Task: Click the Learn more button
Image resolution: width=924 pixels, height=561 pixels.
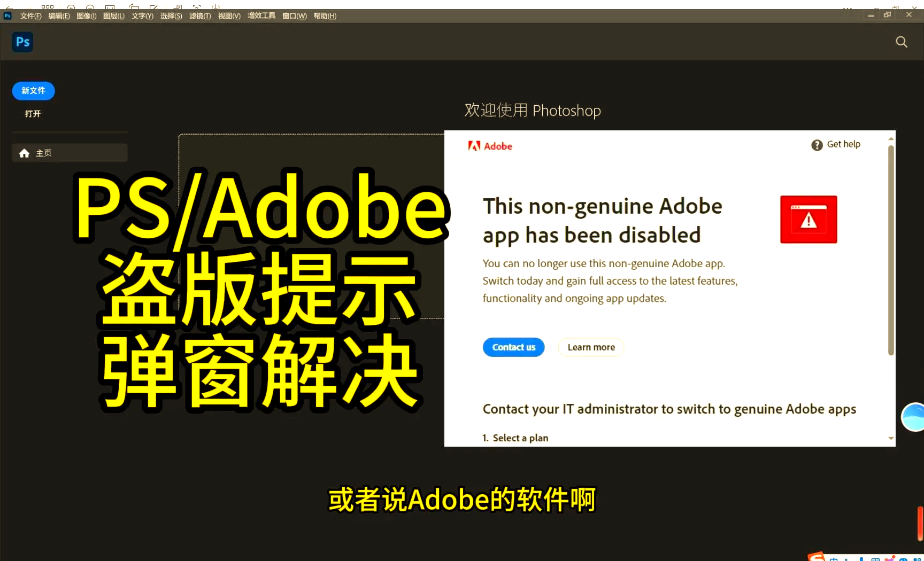Action: [x=591, y=347]
